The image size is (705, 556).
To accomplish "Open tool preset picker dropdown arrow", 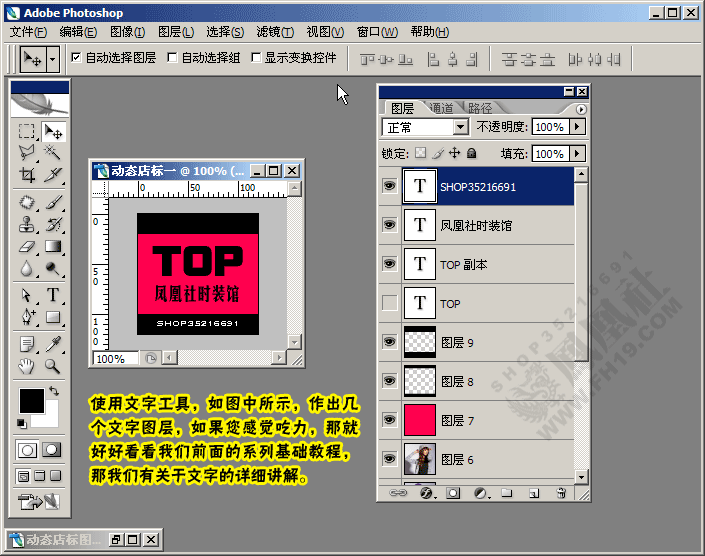I will 53,58.
